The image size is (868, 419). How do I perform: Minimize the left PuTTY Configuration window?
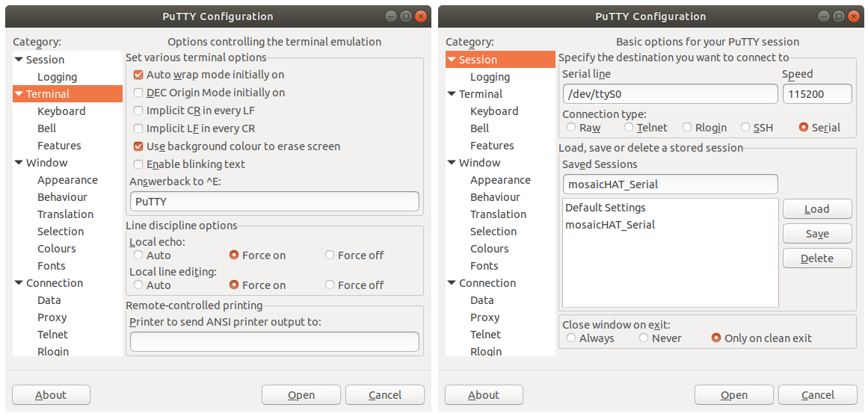click(x=391, y=16)
